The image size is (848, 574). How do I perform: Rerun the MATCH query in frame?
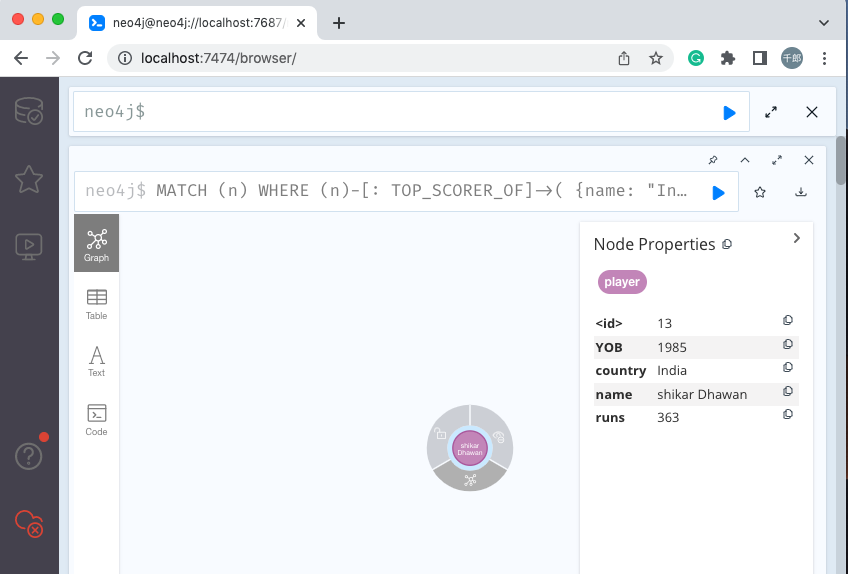click(x=718, y=193)
